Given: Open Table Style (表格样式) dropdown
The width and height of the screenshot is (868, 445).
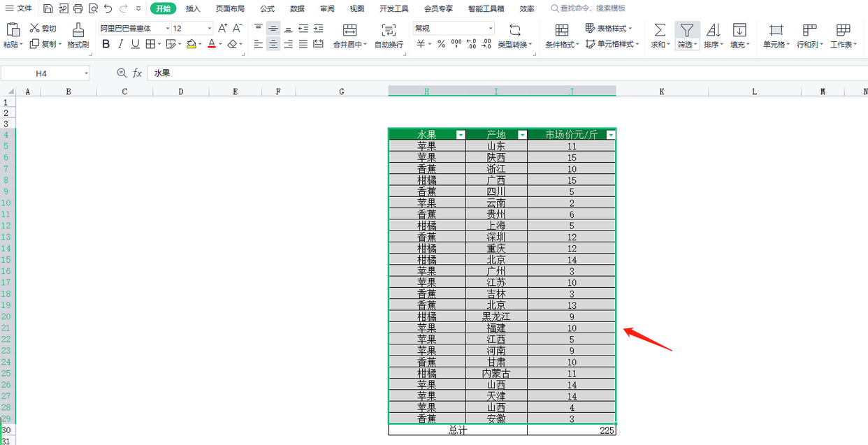Looking at the screenshot, I should pyautogui.click(x=609, y=29).
